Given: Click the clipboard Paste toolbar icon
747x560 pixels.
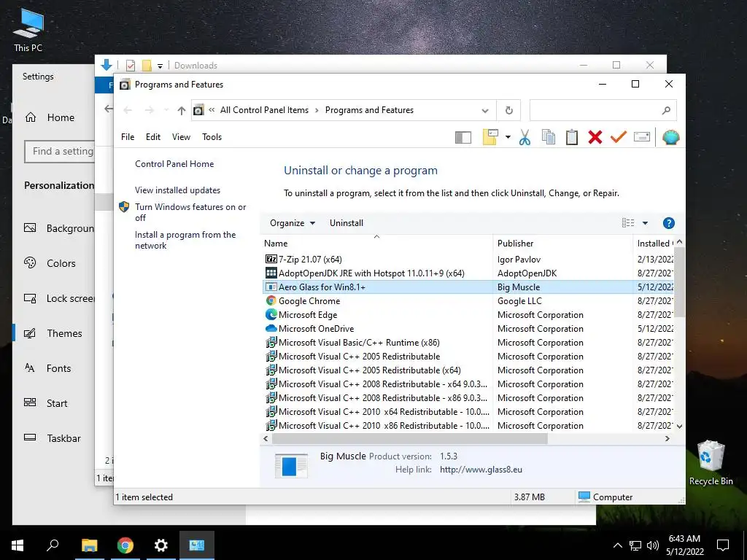Looking at the screenshot, I should click(x=572, y=137).
